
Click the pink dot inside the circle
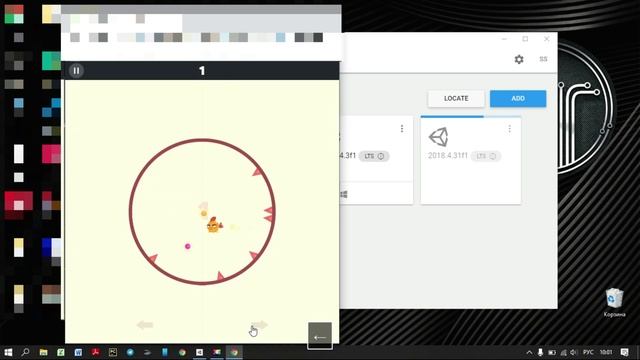click(188, 246)
